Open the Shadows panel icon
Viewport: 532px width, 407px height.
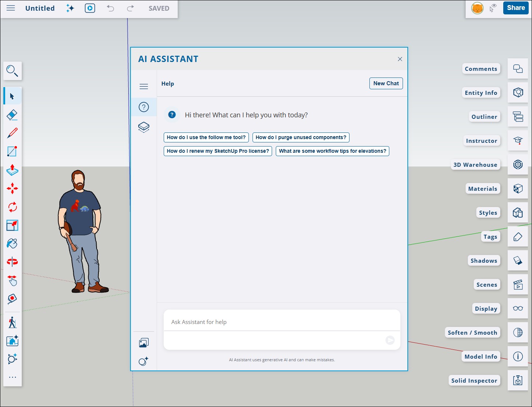(x=518, y=261)
